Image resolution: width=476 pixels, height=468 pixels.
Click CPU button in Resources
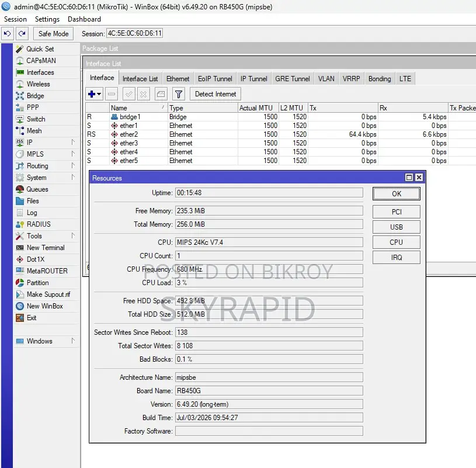tap(397, 242)
